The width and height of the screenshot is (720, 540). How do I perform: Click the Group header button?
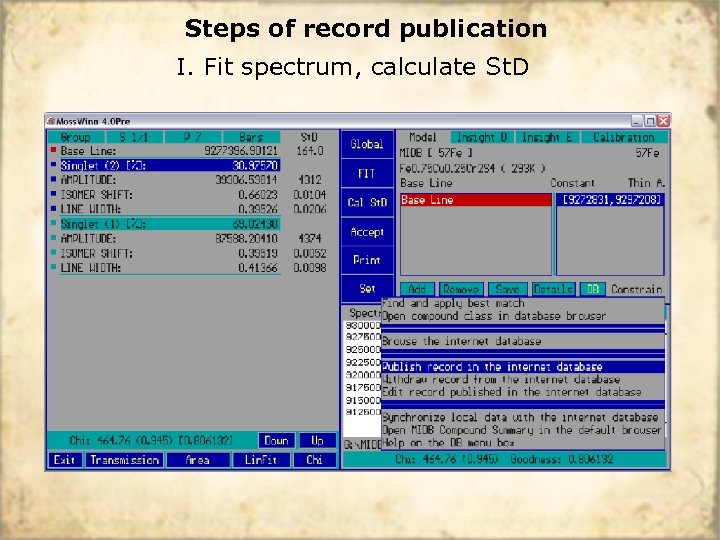pyautogui.click(x=76, y=137)
